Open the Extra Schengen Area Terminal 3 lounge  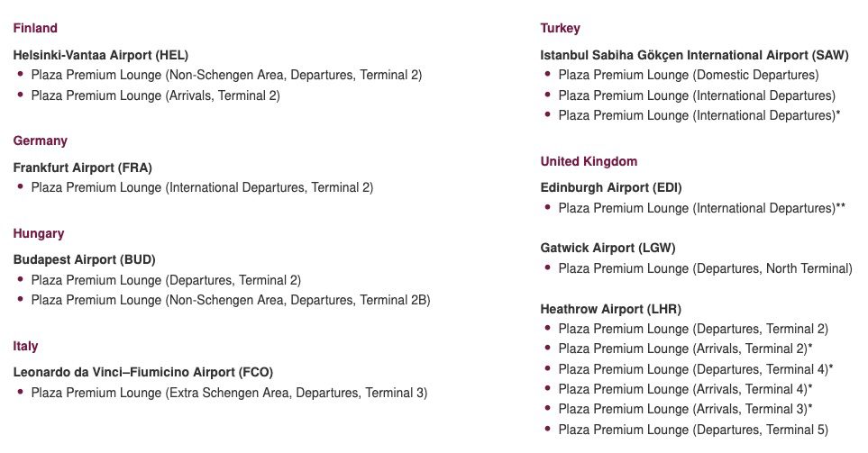click(x=229, y=393)
